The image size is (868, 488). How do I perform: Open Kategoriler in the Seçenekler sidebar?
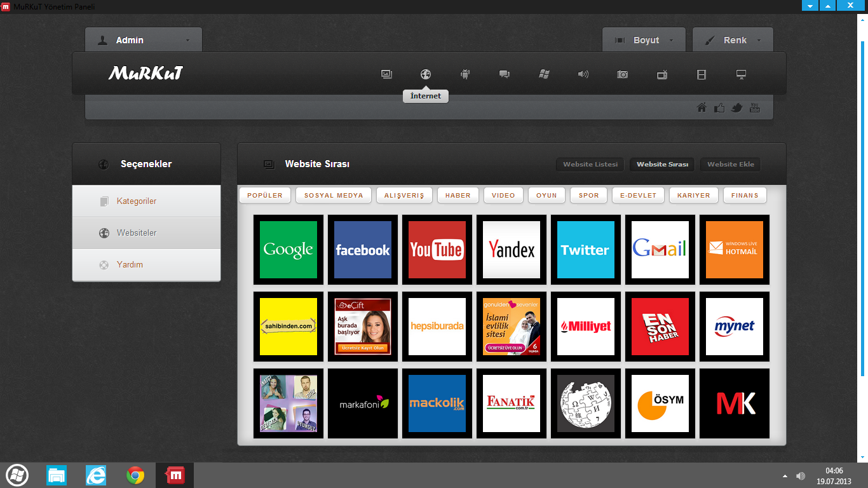pos(147,201)
